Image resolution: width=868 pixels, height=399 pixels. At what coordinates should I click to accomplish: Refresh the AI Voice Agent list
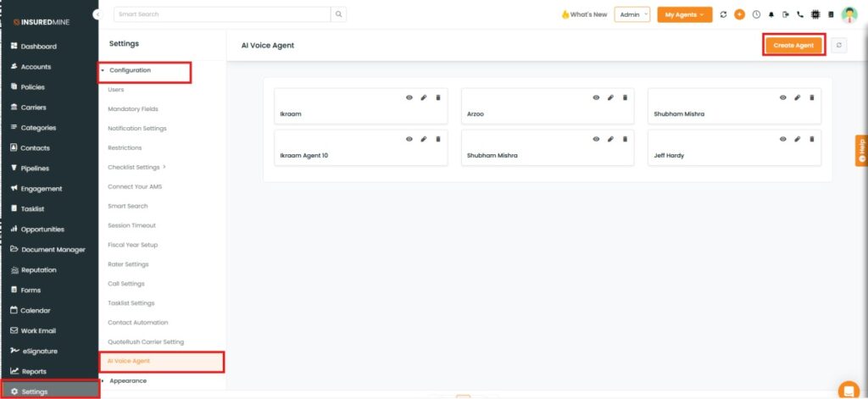click(x=838, y=45)
